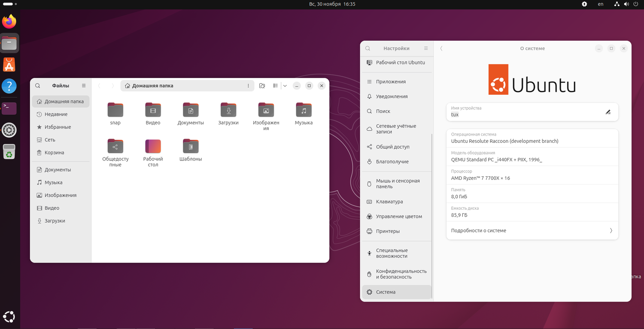Click the AMD Ryzen™ 7 7700X × 16 value
Screen dimensions: 644x329
click(x=480, y=178)
